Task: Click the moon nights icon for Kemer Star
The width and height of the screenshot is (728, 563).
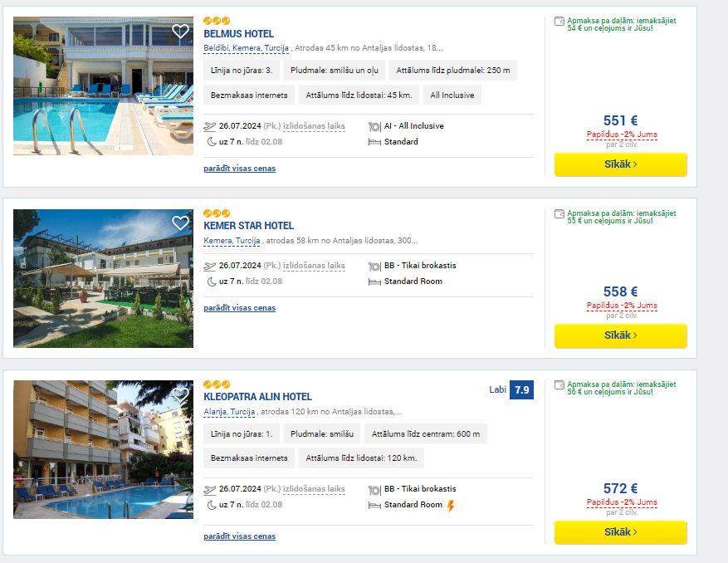Action: [x=211, y=281]
